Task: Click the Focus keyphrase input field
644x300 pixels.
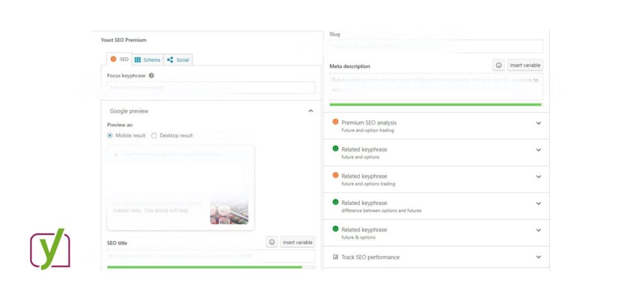Action: [211, 87]
